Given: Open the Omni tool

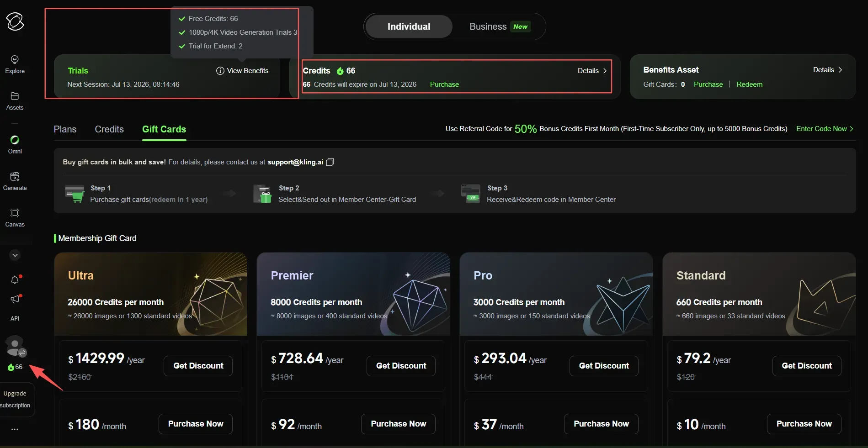Looking at the screenshot, I should point(15,145).
